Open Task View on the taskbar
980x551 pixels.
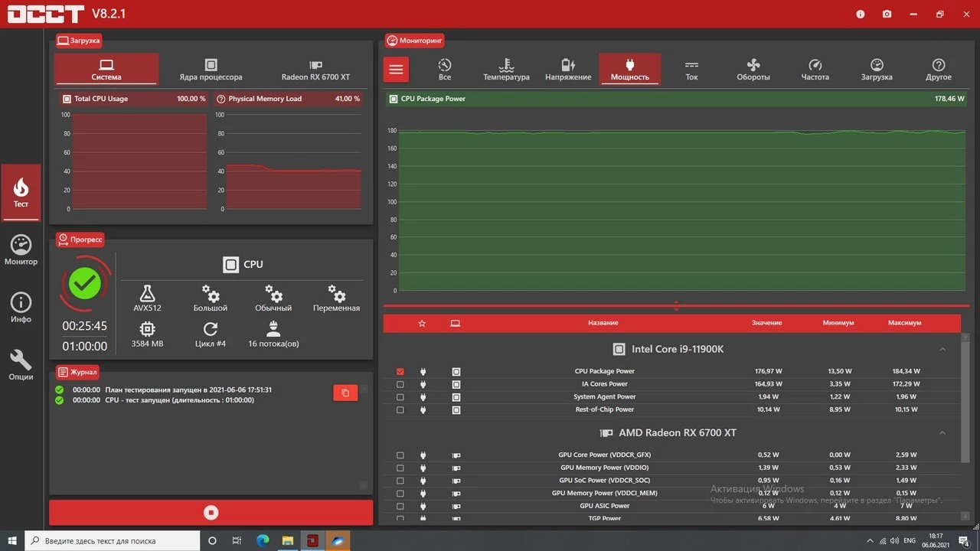tap(237, 540)
